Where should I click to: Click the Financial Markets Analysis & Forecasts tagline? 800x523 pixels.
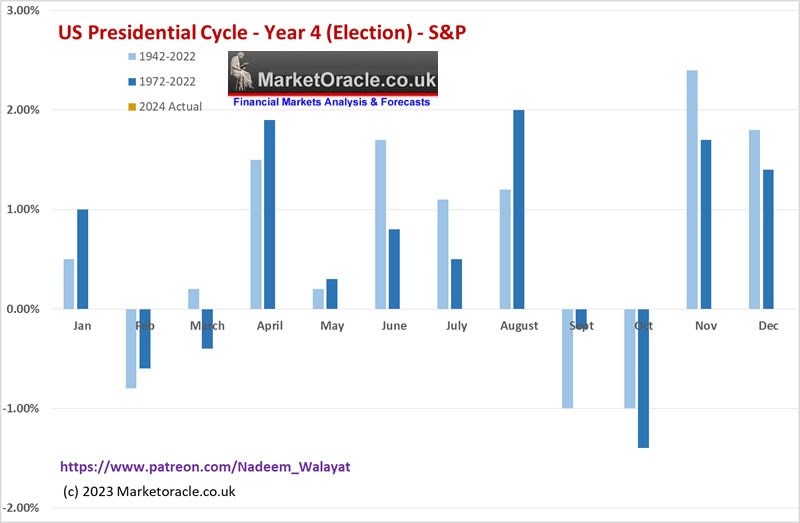tap(332, 102)
